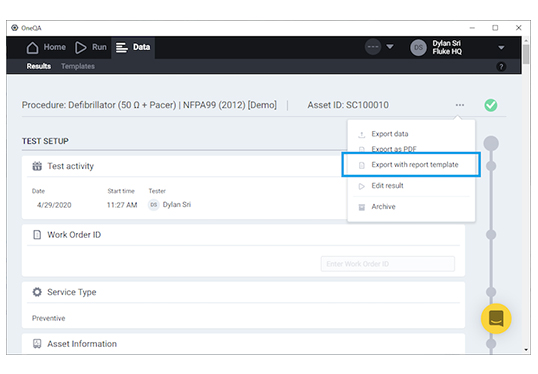Open Results sub-tab

39,66
